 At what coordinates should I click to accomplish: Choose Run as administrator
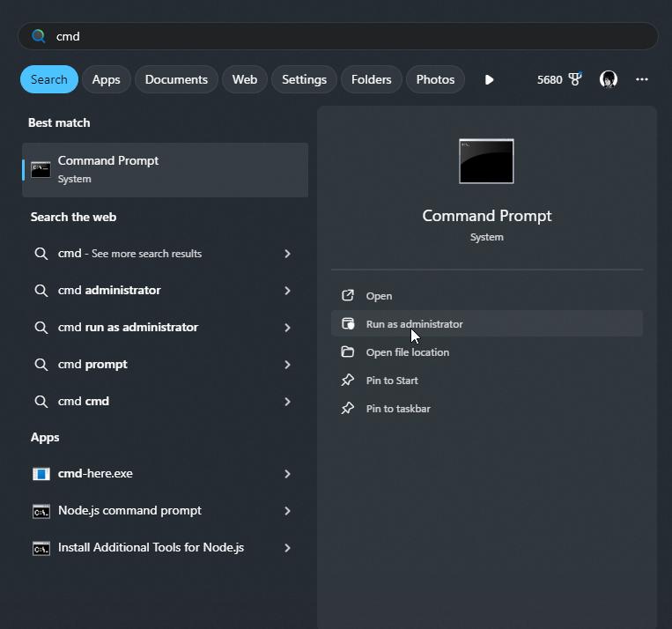[x=487, y=323]
